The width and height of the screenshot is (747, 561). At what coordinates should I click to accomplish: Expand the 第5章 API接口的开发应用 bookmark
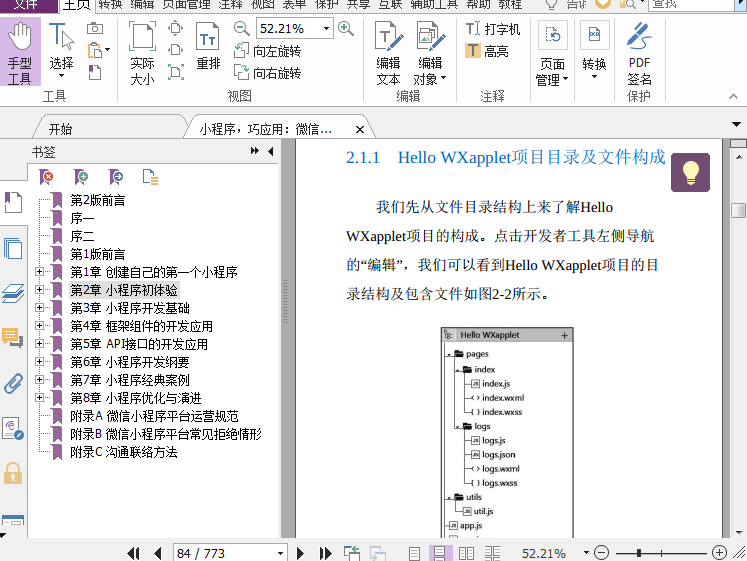coord(40,343)
